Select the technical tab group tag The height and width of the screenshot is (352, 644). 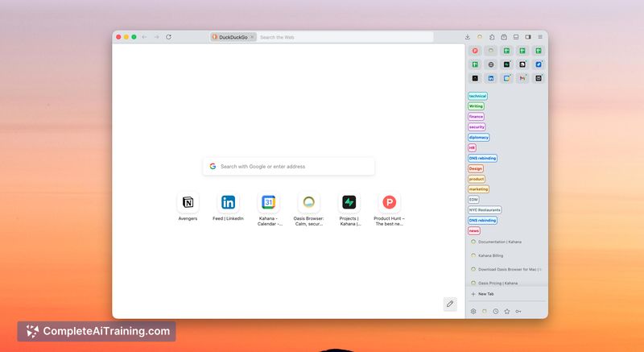tap(477, 96)
